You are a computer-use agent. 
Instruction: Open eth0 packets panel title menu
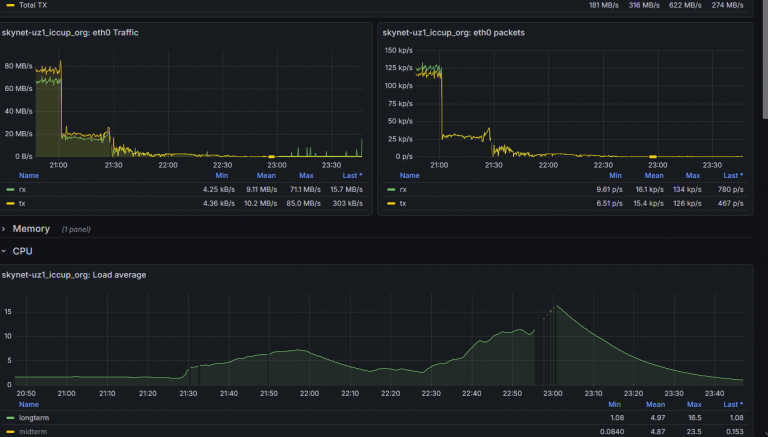(x=454, y=32)
